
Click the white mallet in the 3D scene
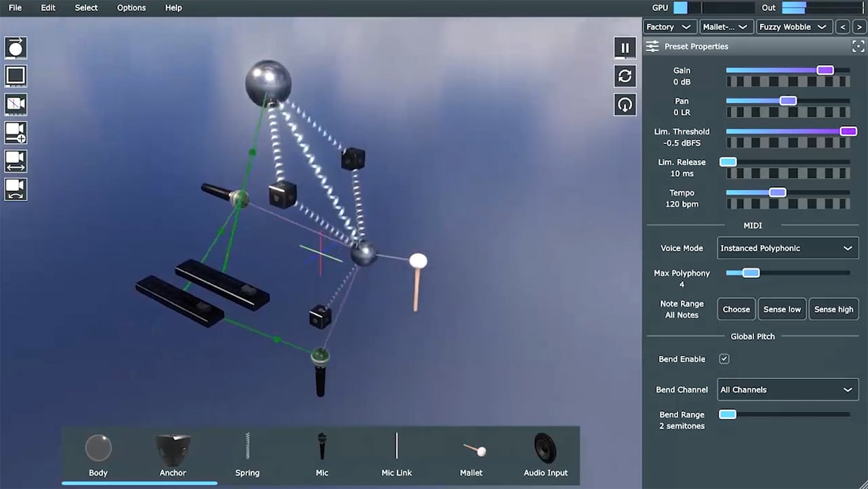click(x=418, y=261)
